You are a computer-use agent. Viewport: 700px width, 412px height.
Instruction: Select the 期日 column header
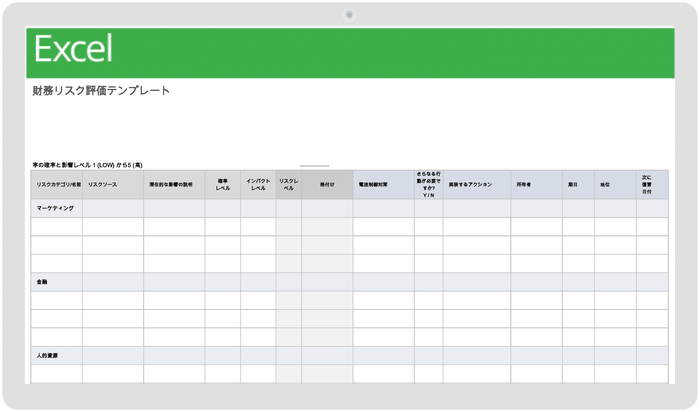[578, 184]
